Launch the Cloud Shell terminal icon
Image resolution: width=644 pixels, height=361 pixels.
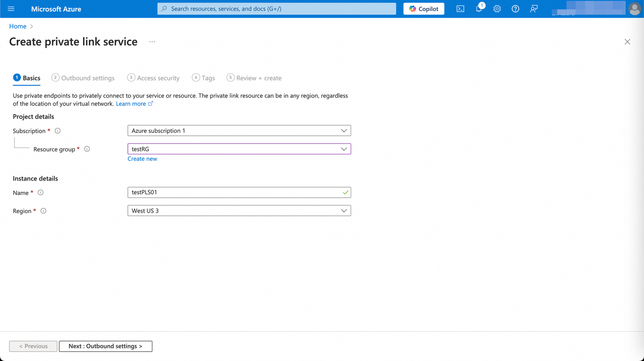pos(460,9)
